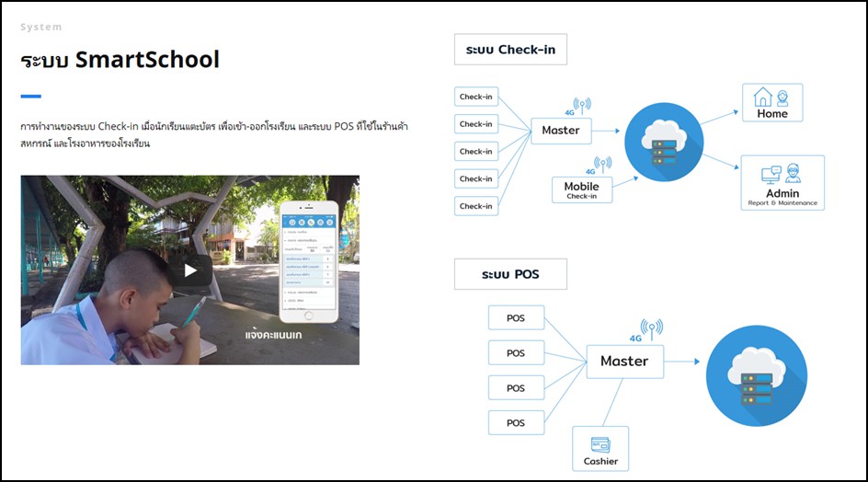Click the Mobile Check-in box
868x482 pixels.
(582, 189)
